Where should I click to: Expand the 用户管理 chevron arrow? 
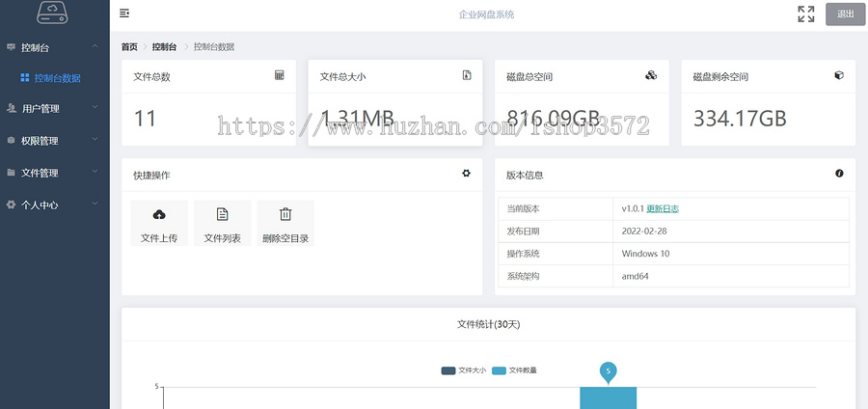pyautogui.click(x=95, y=107)
